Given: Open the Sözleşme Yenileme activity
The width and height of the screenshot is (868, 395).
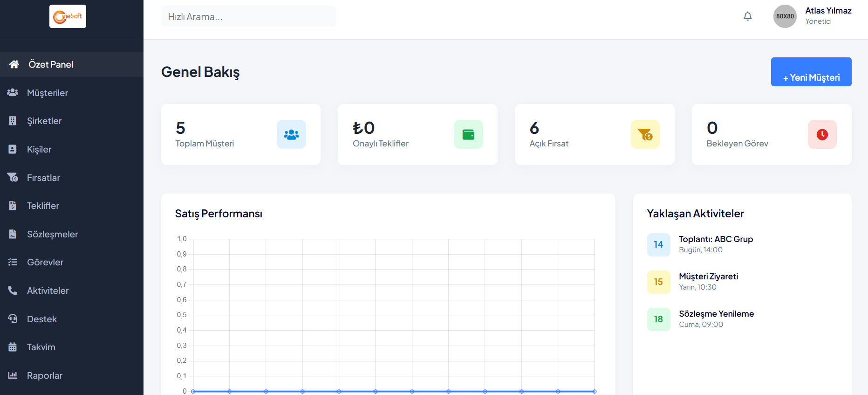Looking at the screenshot, I should [716, 314].
